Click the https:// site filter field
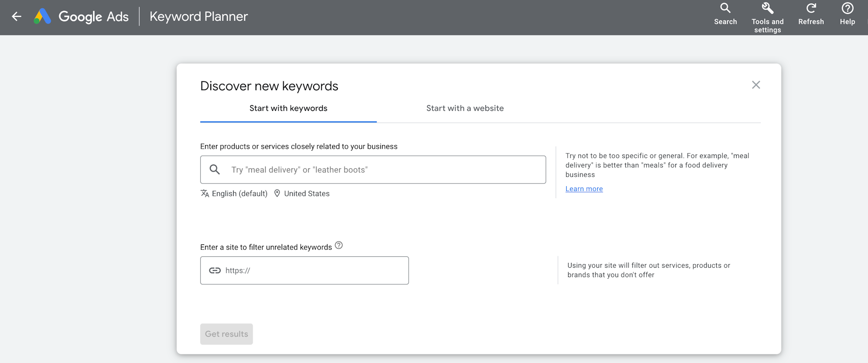 point(305,271)
